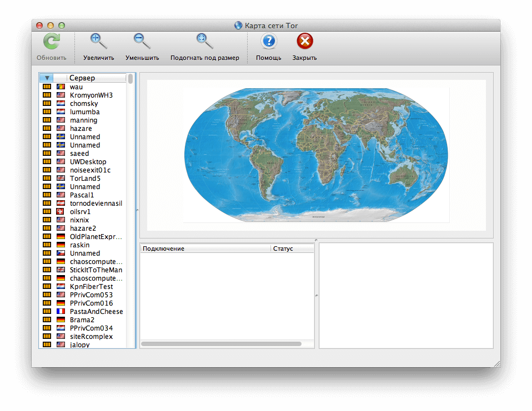Sort circuits by the Подключение column

pos(205,248)
